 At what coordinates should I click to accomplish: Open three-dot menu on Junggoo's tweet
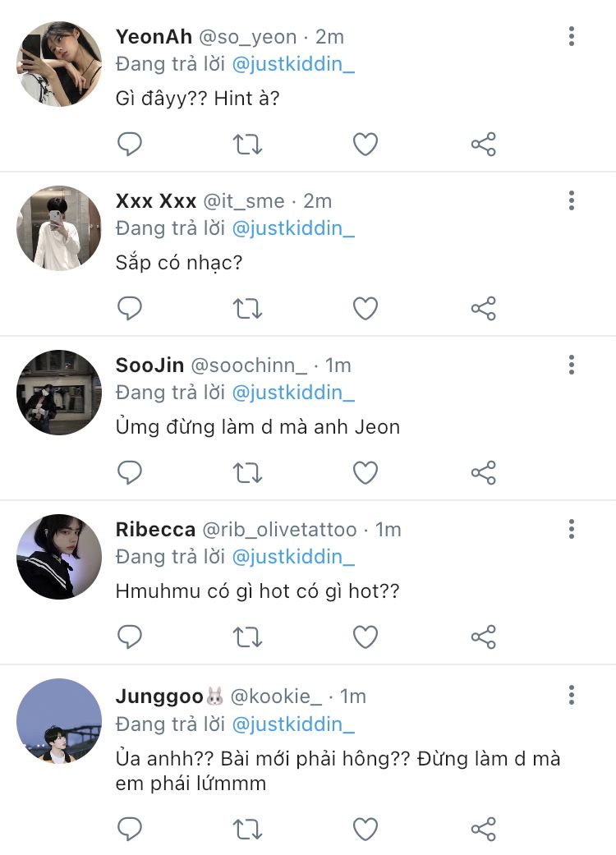tap(572, 695)
